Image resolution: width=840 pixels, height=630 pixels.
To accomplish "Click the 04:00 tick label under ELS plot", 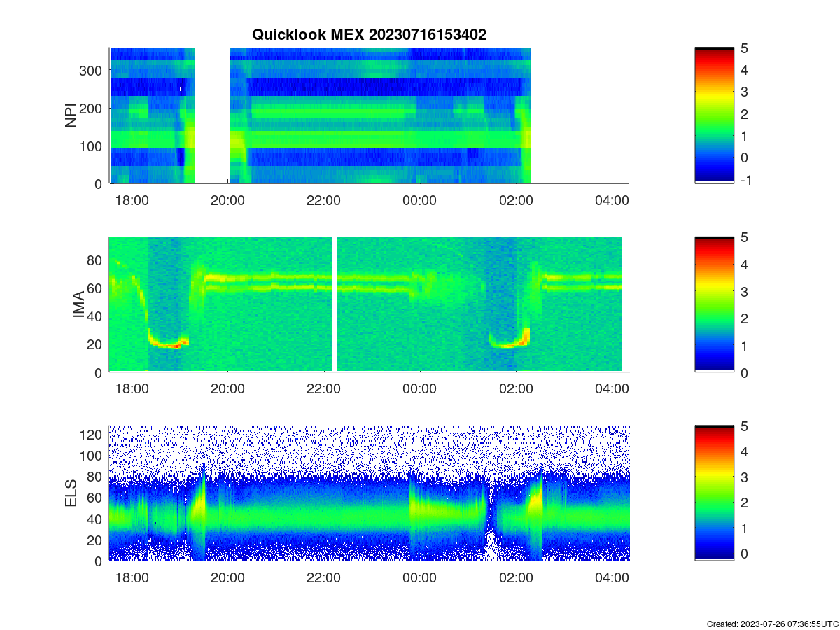I will [x=612, y=578].
